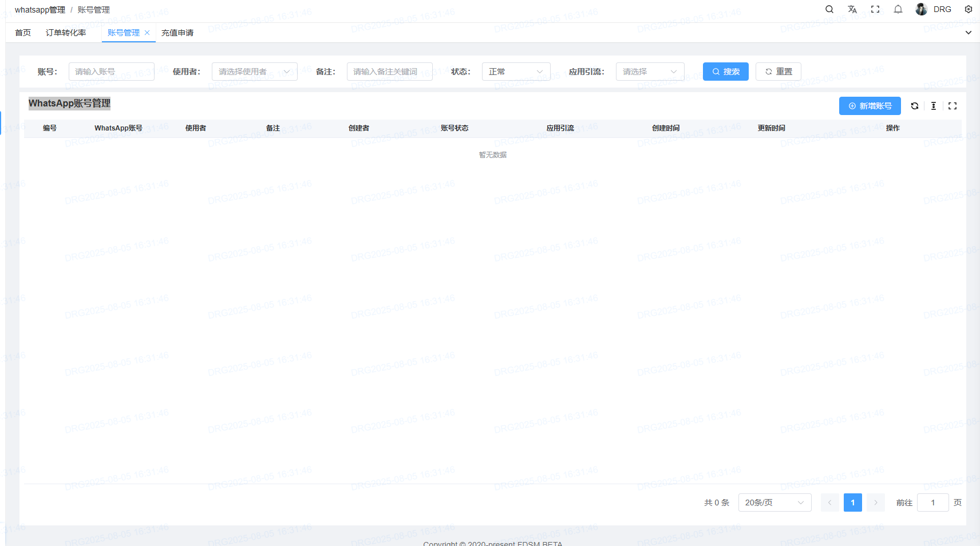This screenshot has height=546, width=980.
Task: Expand the 应用引流 dropdown
Action: tap(650, 72)
